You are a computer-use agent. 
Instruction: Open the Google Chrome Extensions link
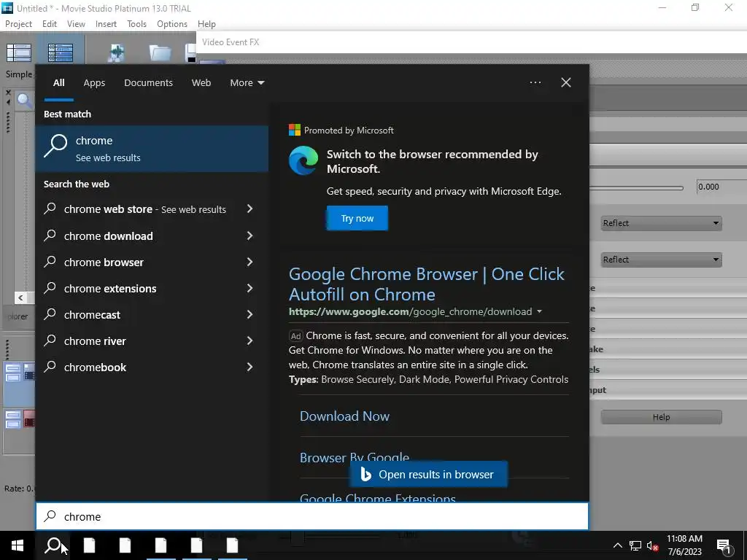[378, 497]
